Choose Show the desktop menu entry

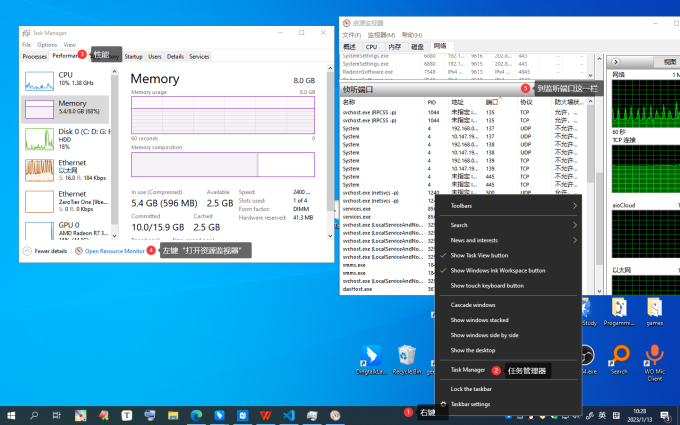click(472, 350)
